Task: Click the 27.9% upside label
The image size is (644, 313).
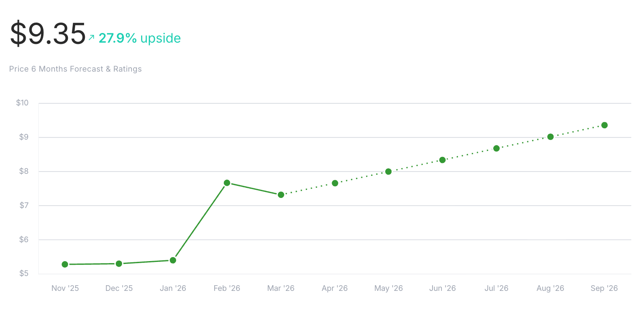Action: (x=139, y=38)
